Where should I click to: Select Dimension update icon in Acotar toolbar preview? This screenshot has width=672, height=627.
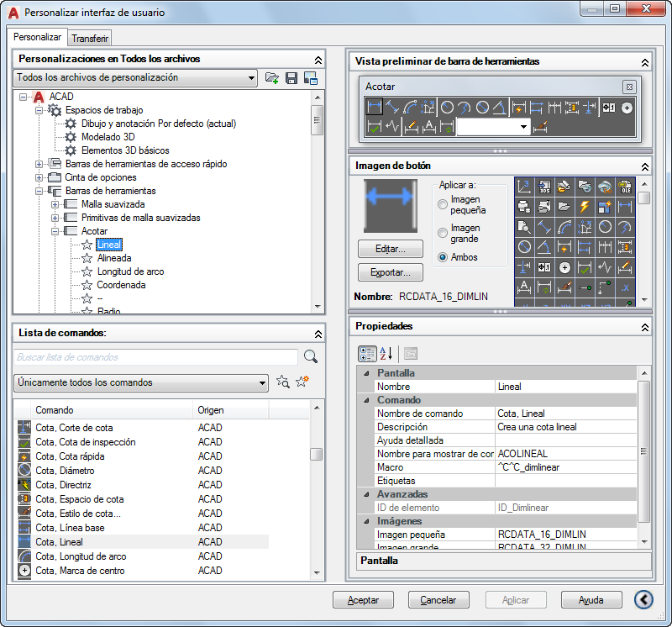447,127
